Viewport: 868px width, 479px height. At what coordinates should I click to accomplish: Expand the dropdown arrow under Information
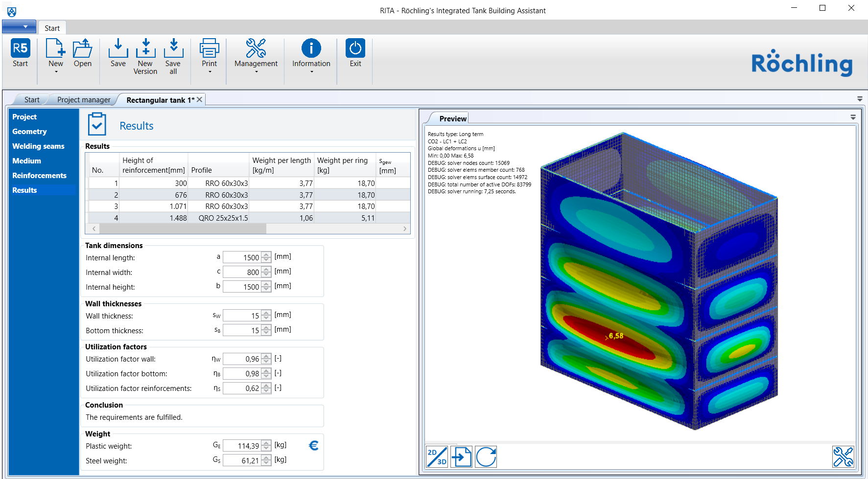[311, 72]
